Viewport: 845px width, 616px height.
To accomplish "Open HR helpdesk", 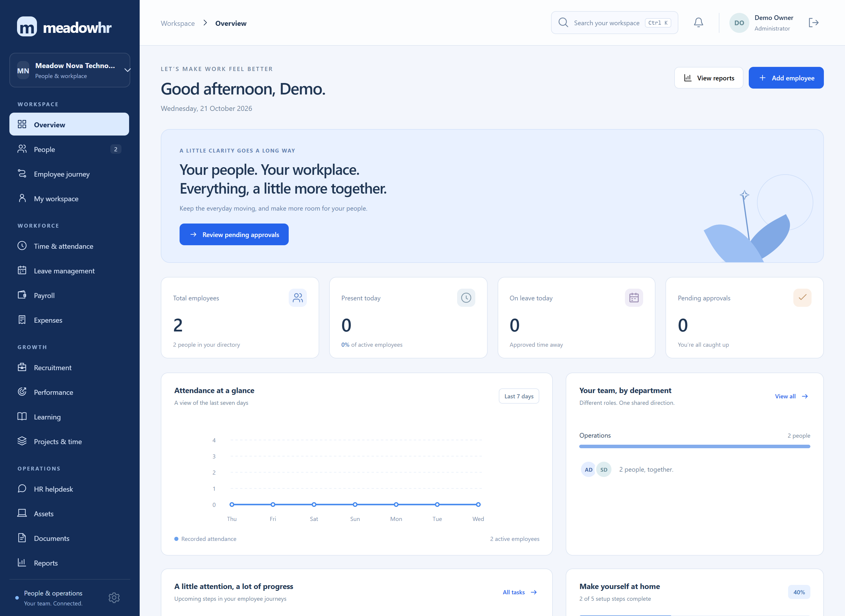I will click(69, 489).
